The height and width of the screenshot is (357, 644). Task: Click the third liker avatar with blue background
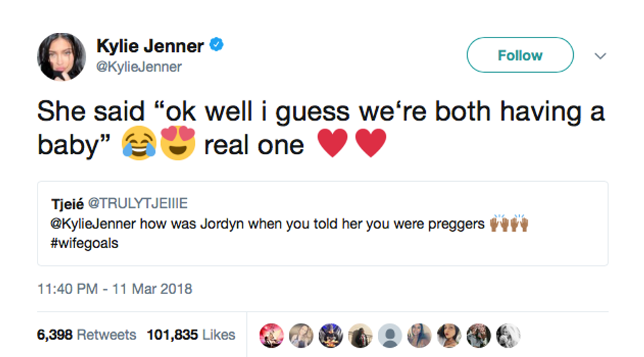tap(331, 335)
